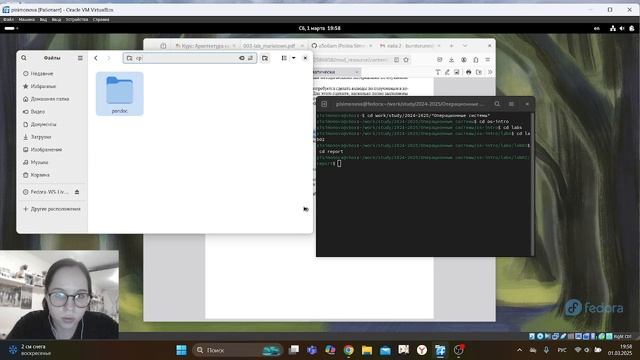Screen dimensions: 640x360
Task: Eject the Fedora WS Live volume
Action: 77,192
